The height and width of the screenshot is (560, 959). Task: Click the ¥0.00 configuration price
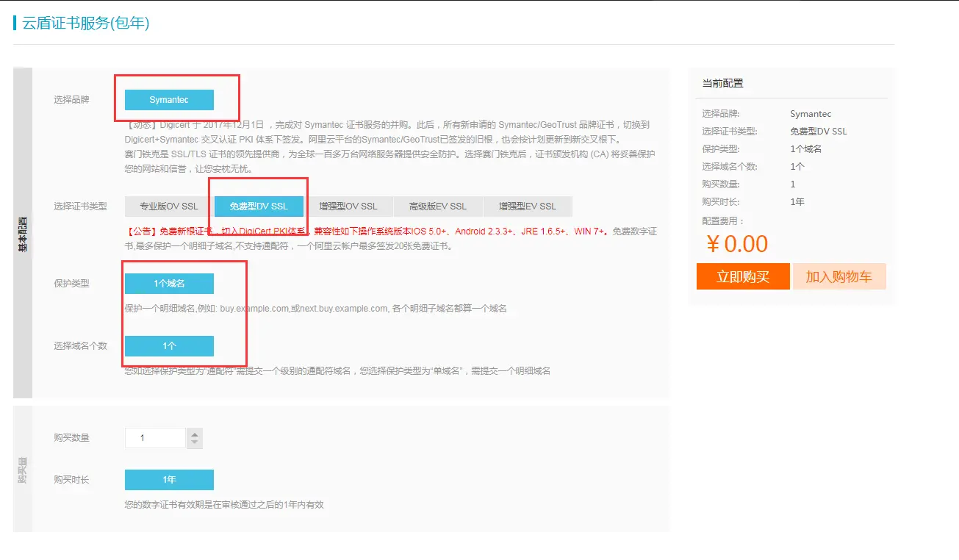click(x=736, y=243)
